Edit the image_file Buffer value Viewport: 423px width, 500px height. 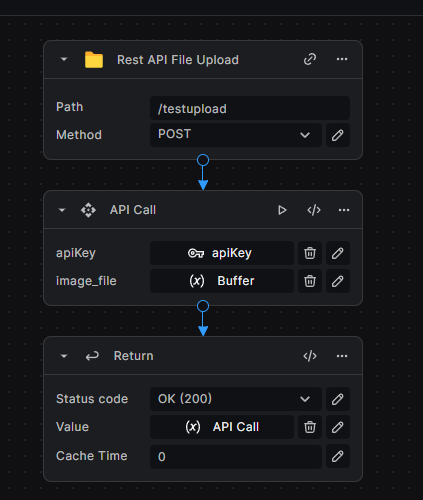point(338,281)
